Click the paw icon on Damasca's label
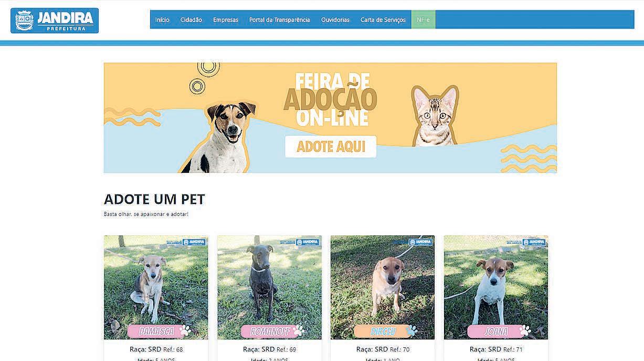644x361 pixels. (185, 331)
